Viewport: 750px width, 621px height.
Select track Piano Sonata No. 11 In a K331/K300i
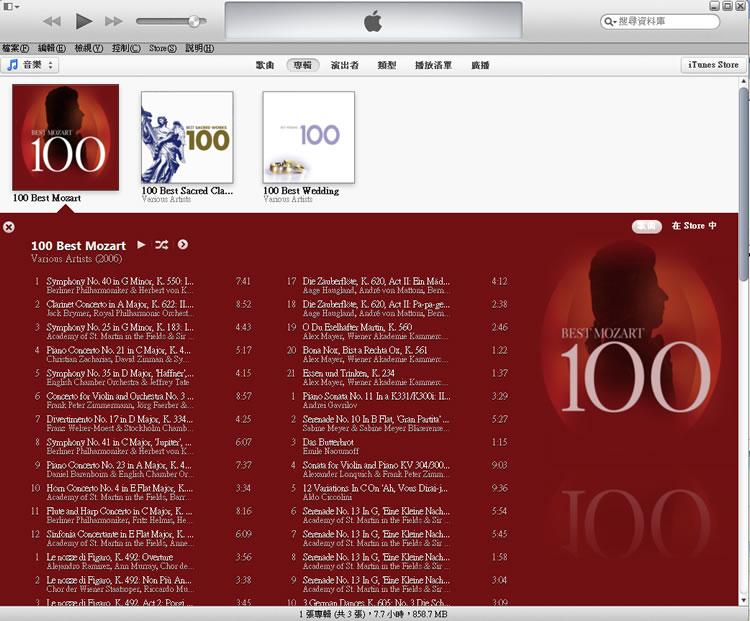pyautogui.click(x=397, y=400)
